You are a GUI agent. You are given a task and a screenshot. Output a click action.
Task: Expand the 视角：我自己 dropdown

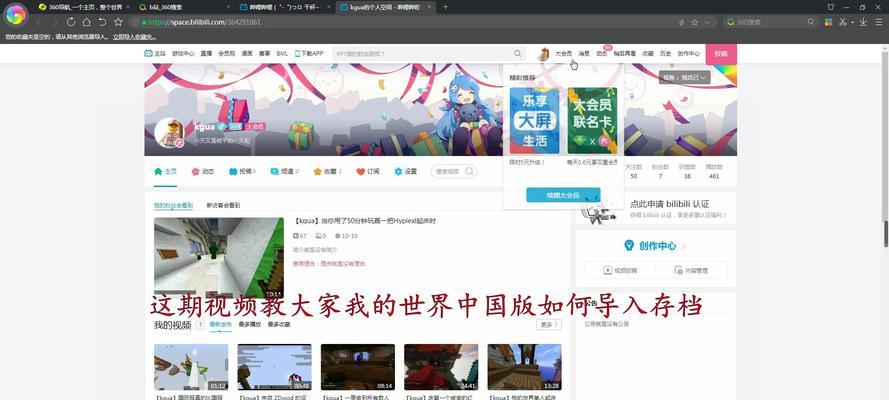684,77
